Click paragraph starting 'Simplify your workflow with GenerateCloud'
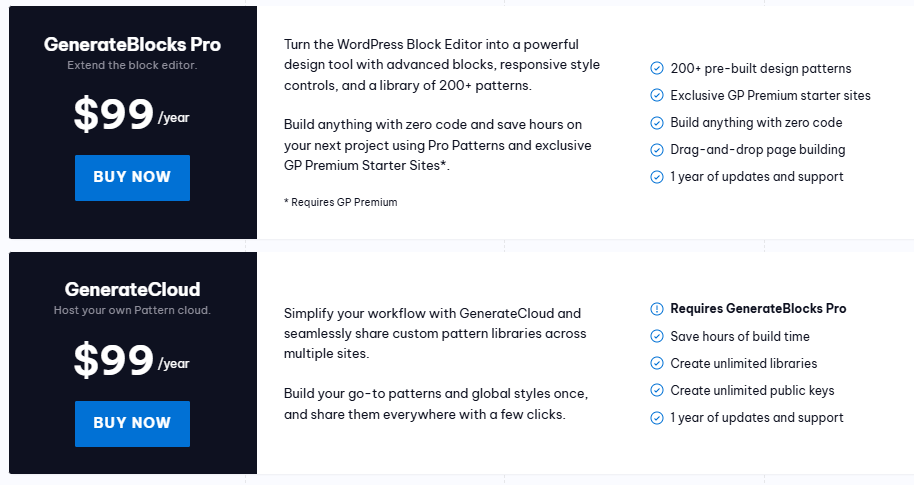The height and width of the screenshot is (485, 914). (435, 333)
